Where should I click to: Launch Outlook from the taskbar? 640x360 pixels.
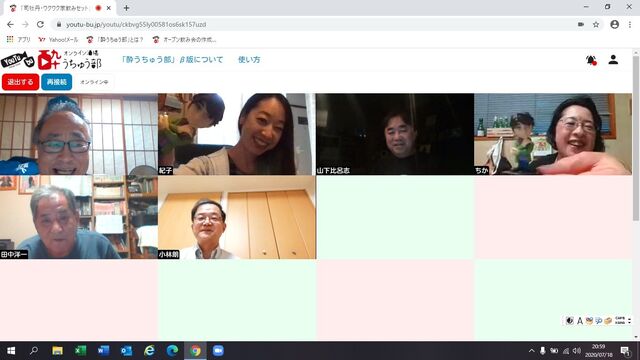coord(126,351)
